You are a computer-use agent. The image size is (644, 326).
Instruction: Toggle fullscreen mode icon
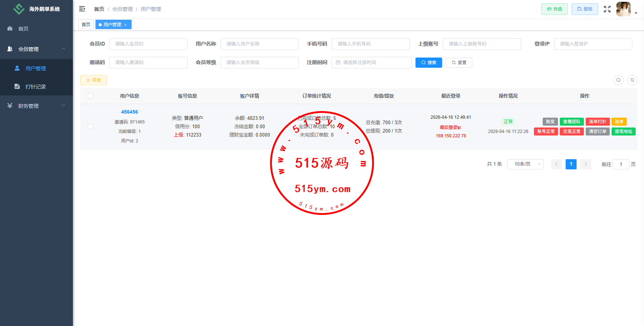[607, 9]
